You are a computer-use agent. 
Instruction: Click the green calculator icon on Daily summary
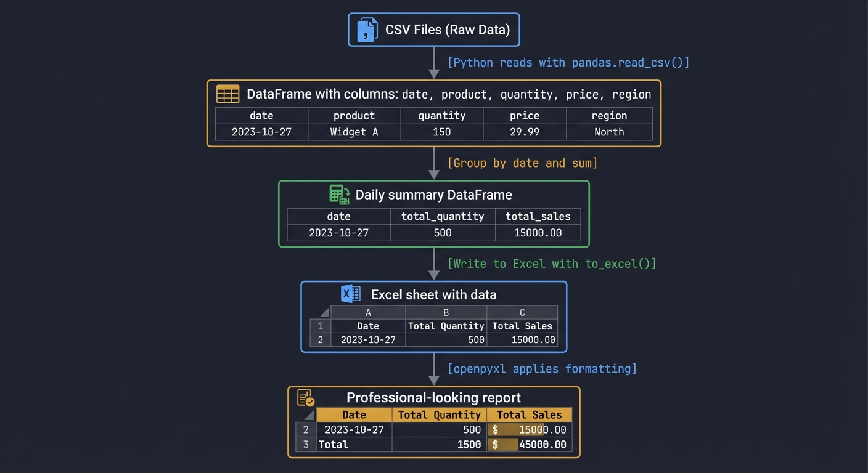(x=338, y=194)
